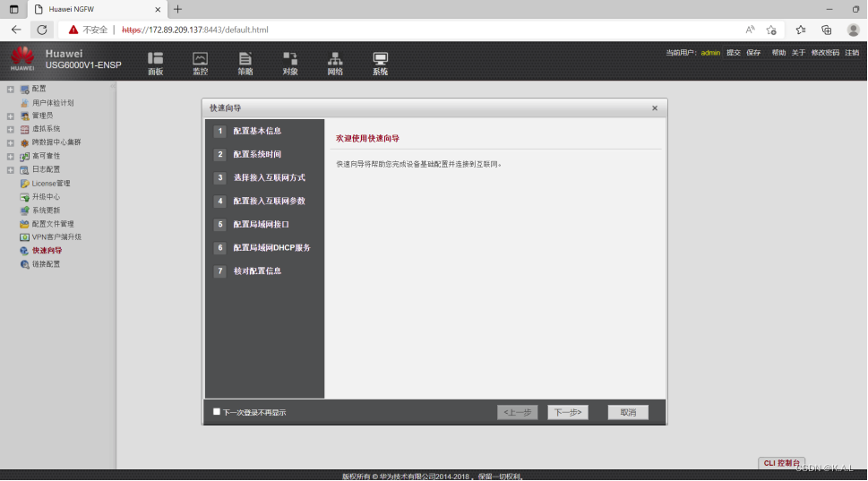
Task: Open the 网络 network icon
Action: 335,63
